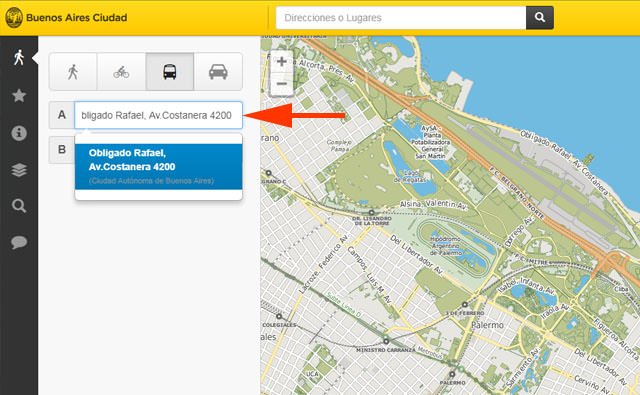640x395 pixels.
Task: Click the Direcciones o Lugares search box
Action: 401,18
